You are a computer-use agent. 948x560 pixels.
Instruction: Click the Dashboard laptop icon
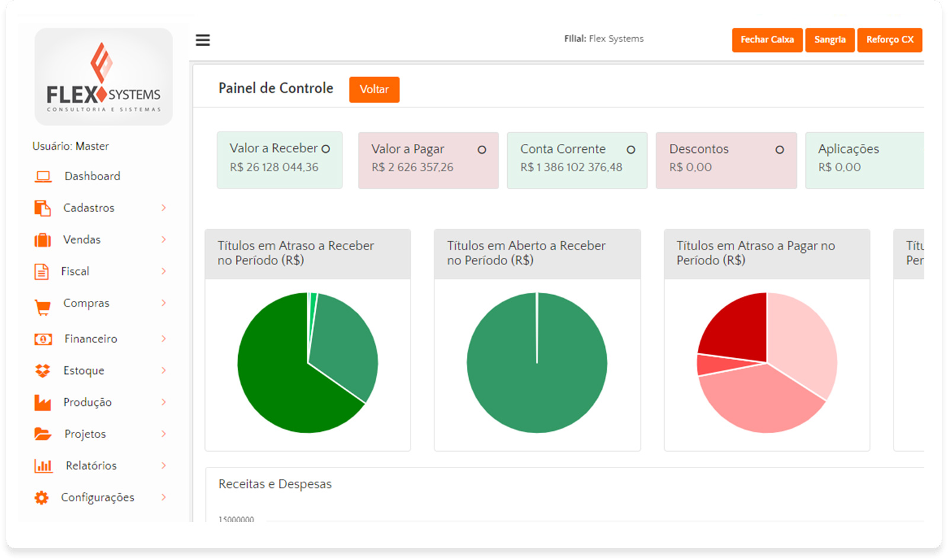coord(43,177)
